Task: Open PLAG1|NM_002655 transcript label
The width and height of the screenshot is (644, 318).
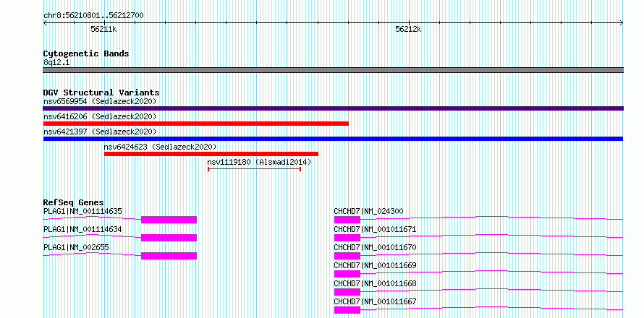Action: (77, 247)
